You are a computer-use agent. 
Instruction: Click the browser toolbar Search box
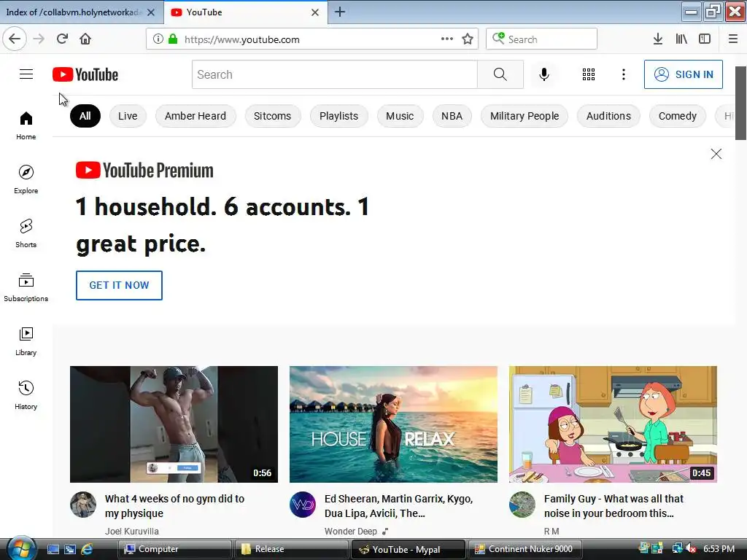(x=542, y=39)
